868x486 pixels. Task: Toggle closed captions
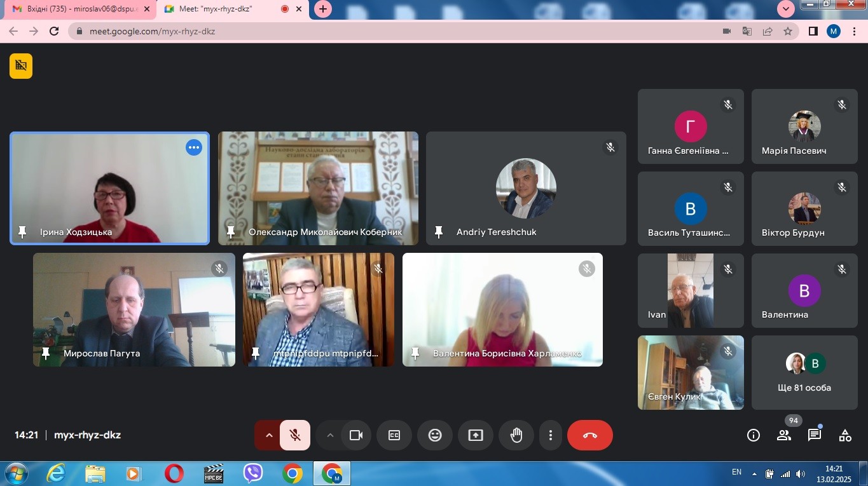click(394, 435)
